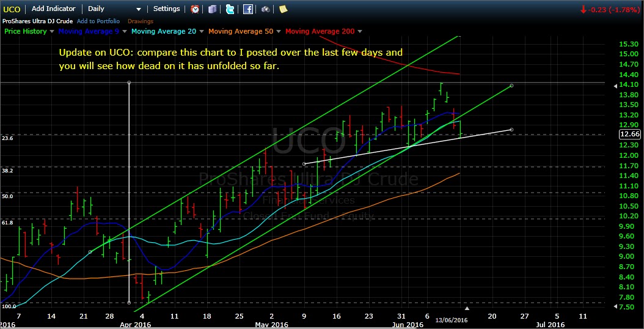The width and height of the screenshot is (644, 329).
Task: Click the Jun 2016 date axis label
Action: coord(408,325)
